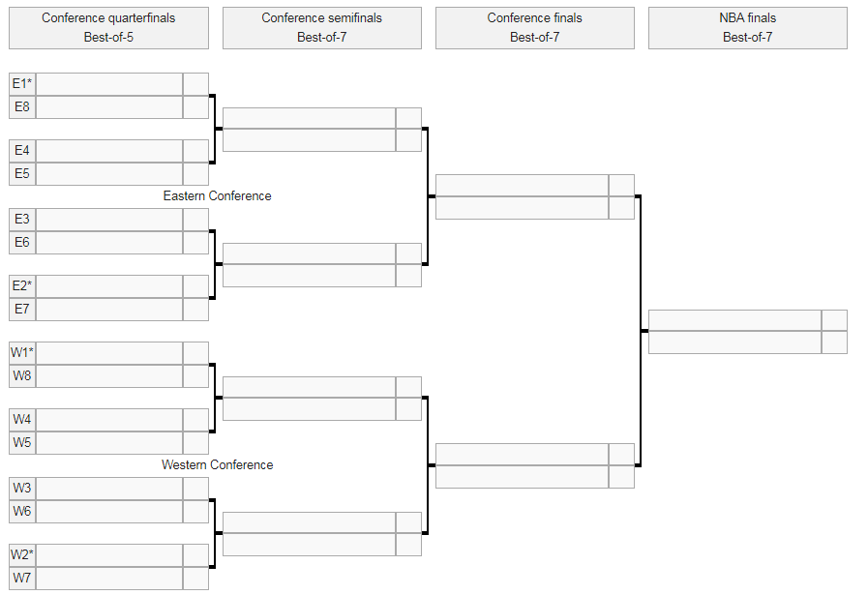The height and width of the screenshot is (595, 868).
Task: Click the W5 seed score cell
Action: (195, 443)
